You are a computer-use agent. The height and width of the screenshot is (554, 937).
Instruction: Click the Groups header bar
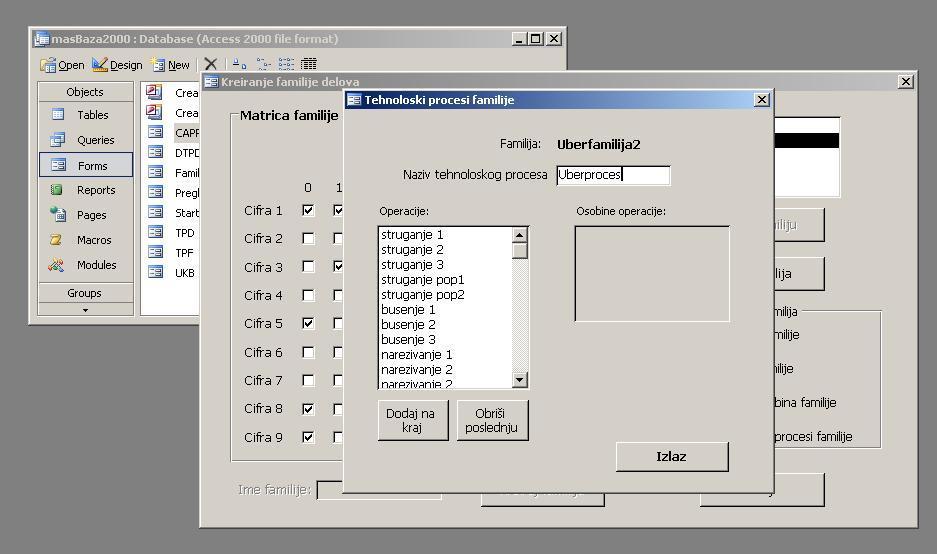[x=85, y=293]
